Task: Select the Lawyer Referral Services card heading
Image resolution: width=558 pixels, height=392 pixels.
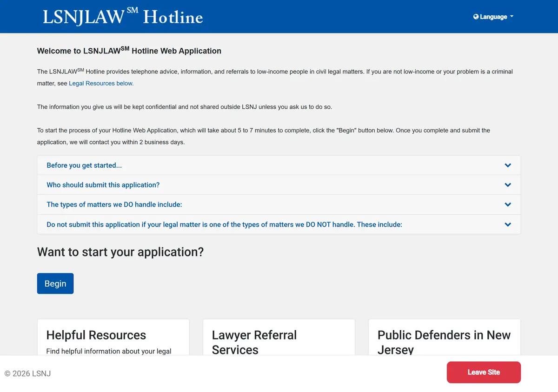Action: click(x=254, y=342)
